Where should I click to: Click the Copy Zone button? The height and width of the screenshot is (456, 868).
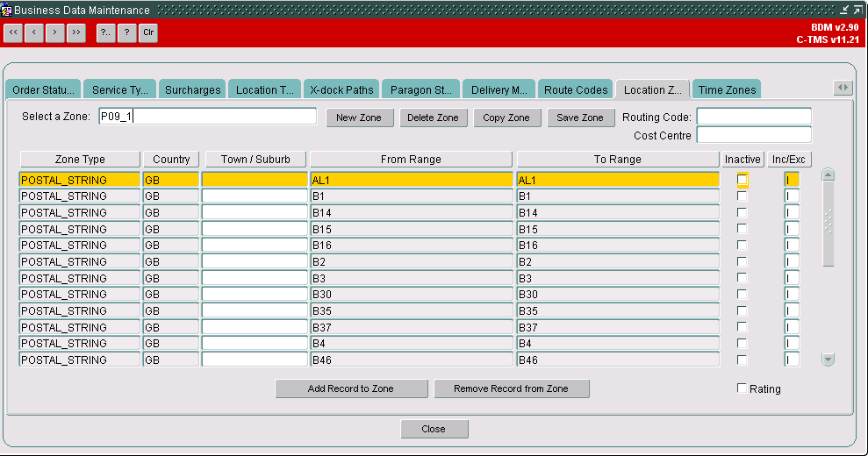point(506,118)
